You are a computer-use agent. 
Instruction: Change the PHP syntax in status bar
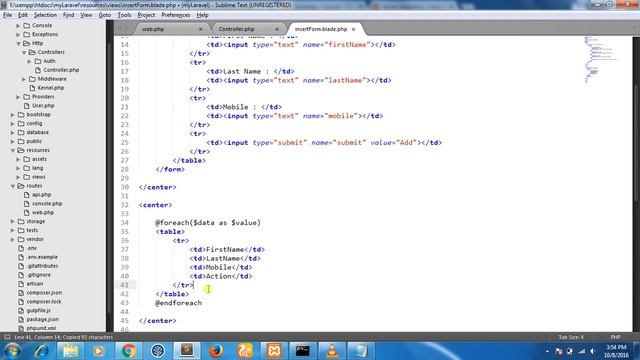click(616, 337)
